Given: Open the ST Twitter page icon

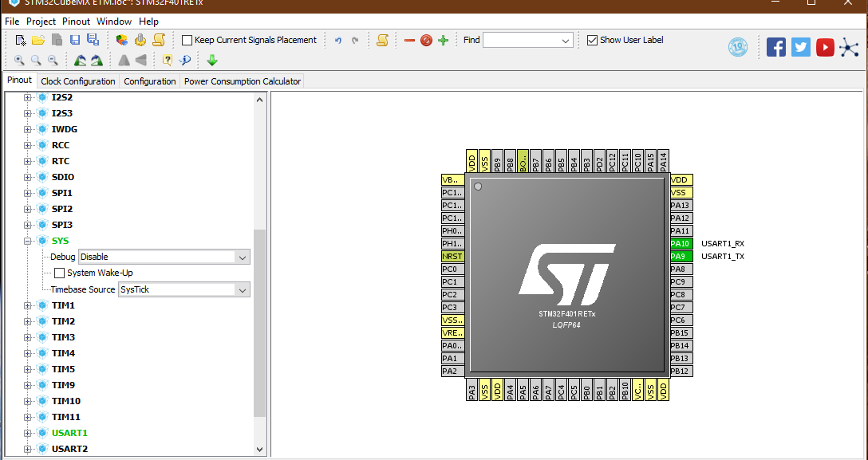Looking at the screenshot, I should (801, 48).
